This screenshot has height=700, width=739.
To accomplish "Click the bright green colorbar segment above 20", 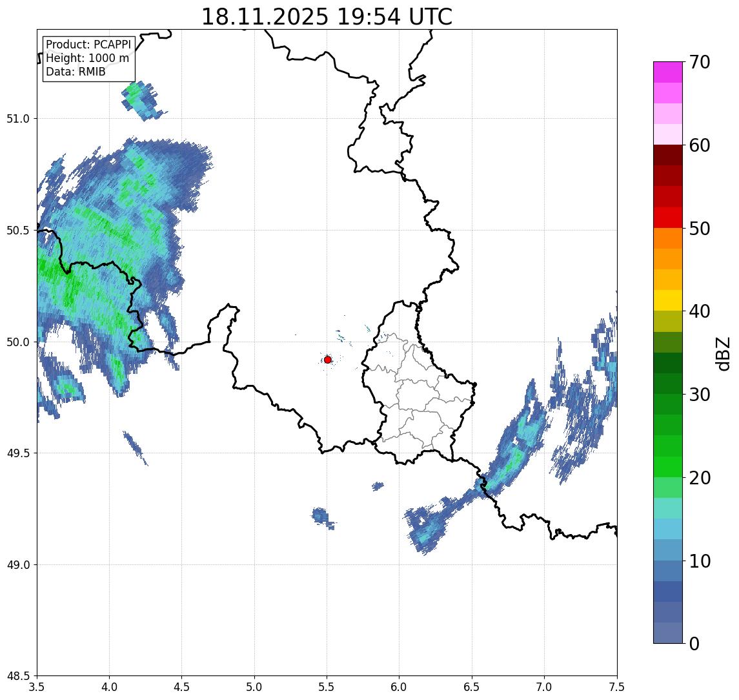I will pyautogui.click(x=668, y=466).
